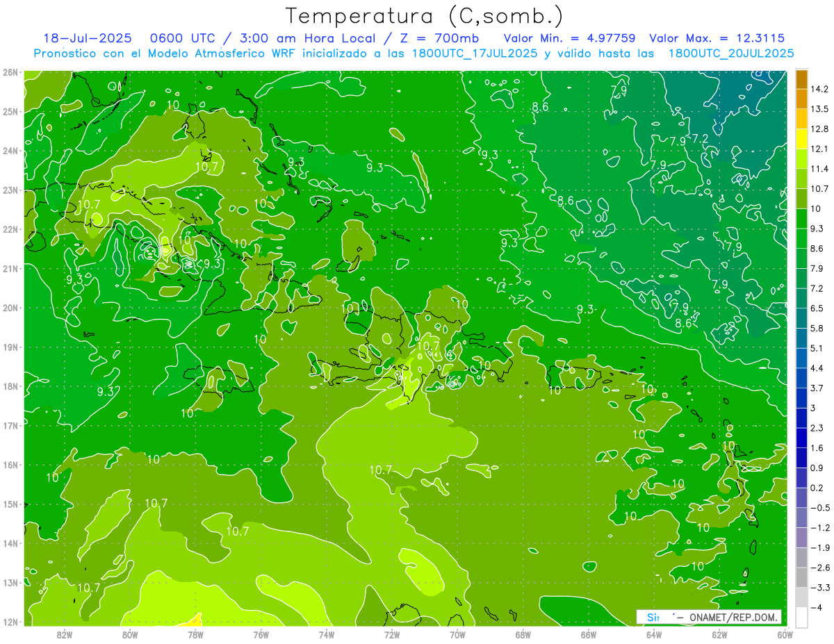
Task: Select the '1800UTC_17JUL2025' initialization time
Action: tap(475, 53)
